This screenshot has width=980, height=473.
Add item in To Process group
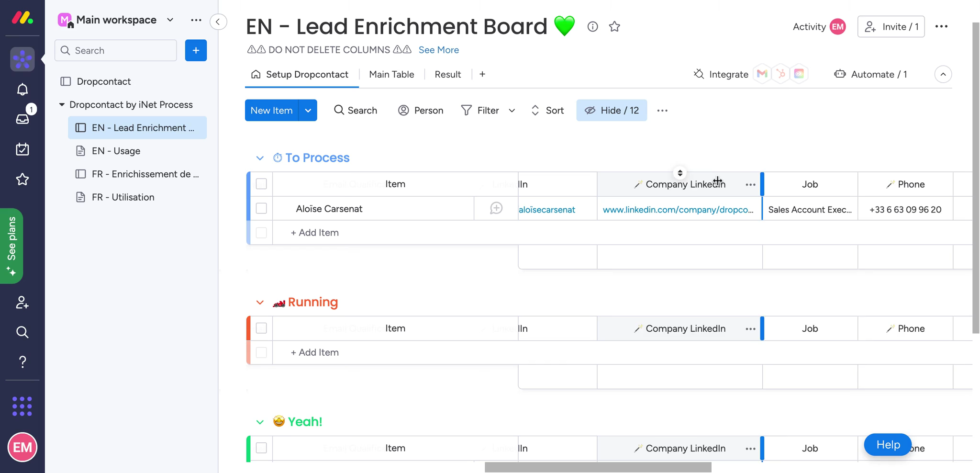(x=314, y=233)
